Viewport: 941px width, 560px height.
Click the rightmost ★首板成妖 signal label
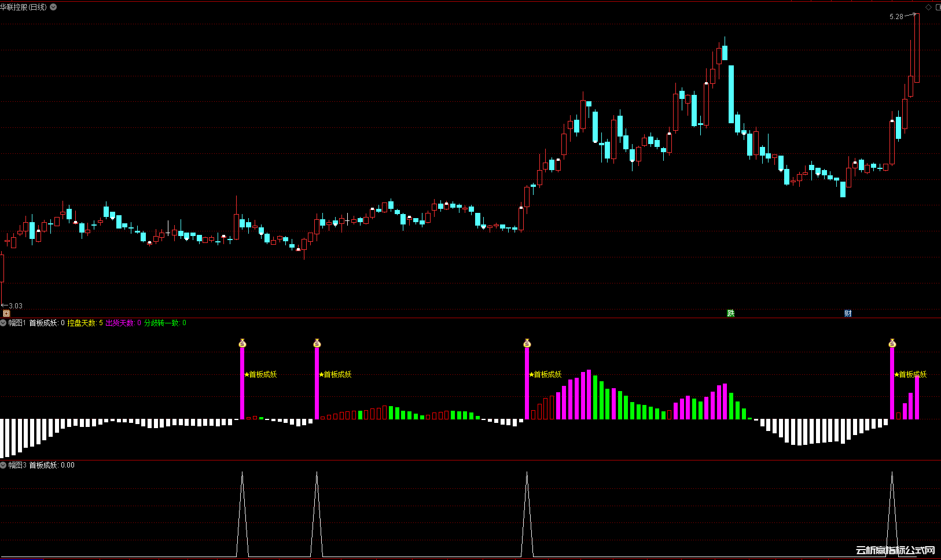point(910,374)
